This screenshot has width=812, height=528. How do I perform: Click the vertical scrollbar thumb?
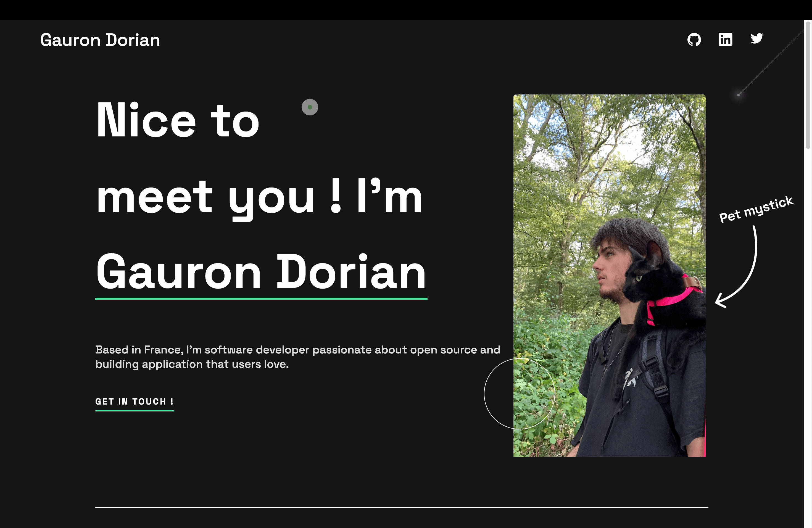pos(808,85)
